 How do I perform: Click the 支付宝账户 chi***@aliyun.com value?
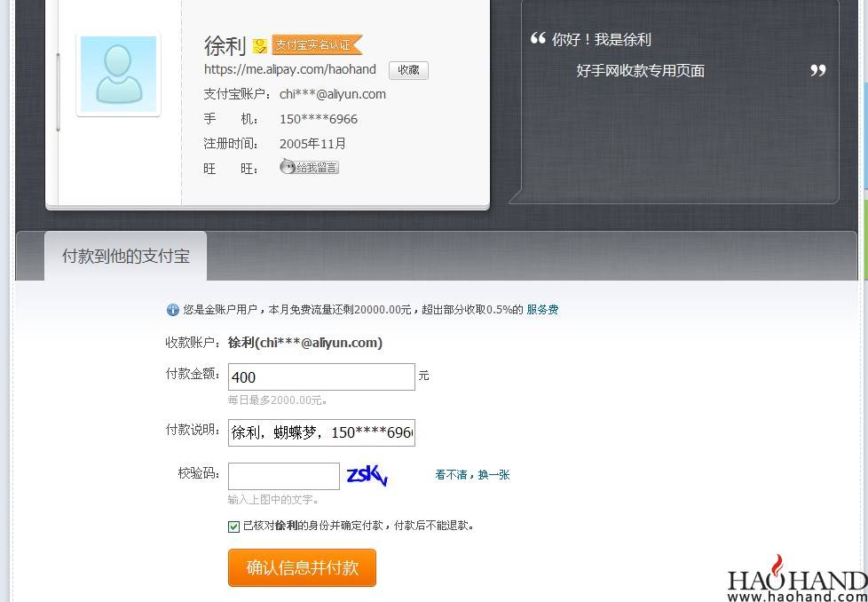333,94
